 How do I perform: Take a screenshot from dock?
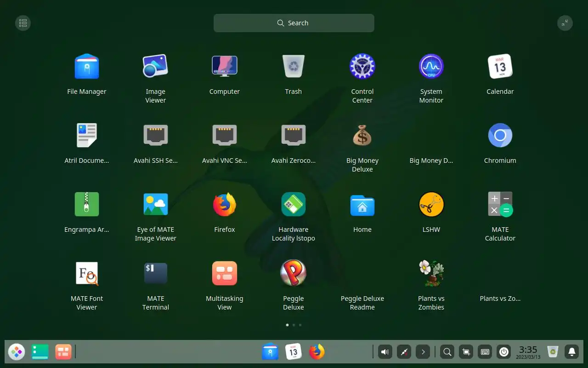point(466,352)
